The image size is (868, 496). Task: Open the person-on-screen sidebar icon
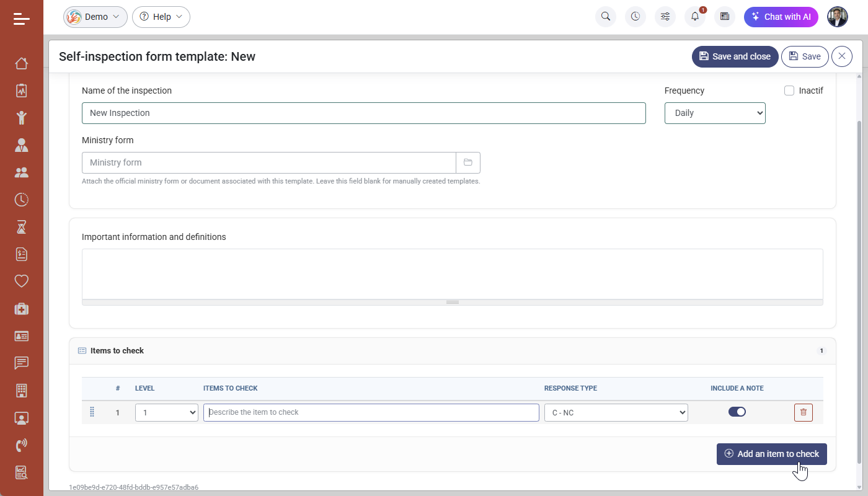pos(22,418)
